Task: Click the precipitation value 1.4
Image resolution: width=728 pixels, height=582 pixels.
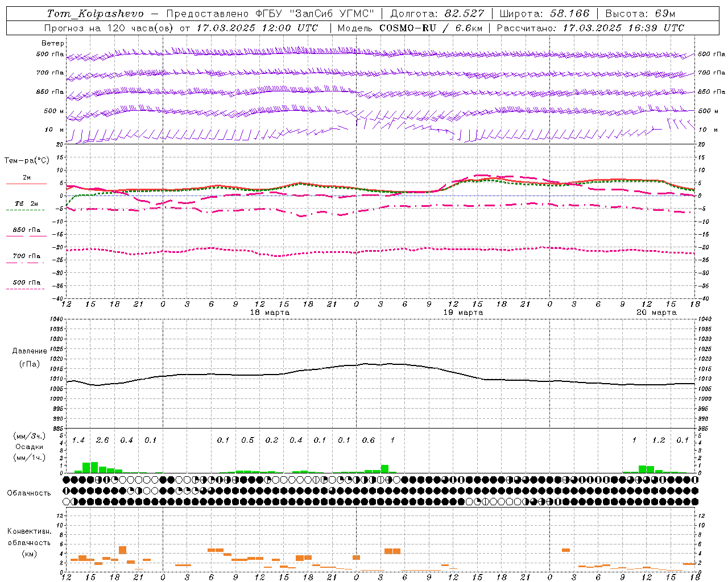Action: click(78, 440)
